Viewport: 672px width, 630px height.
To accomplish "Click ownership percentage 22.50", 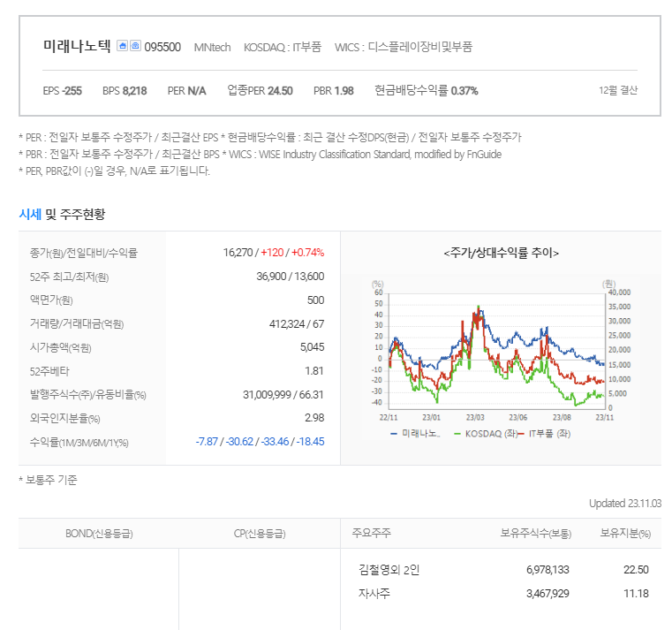I will 636,570.
